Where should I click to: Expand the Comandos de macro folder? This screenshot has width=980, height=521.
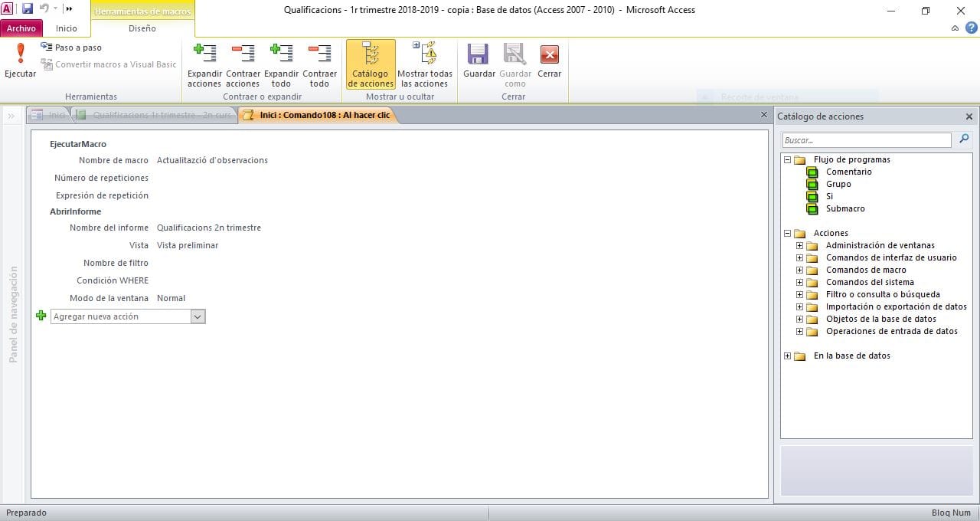[x=800, y=270]
